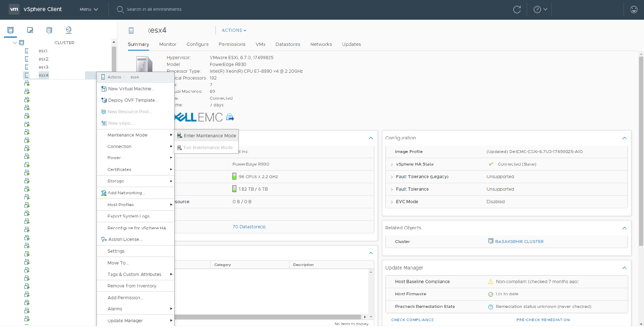Screen dimensions: 644x329
Task: Open Networking inventory view icon
Action: click(68, 30)
